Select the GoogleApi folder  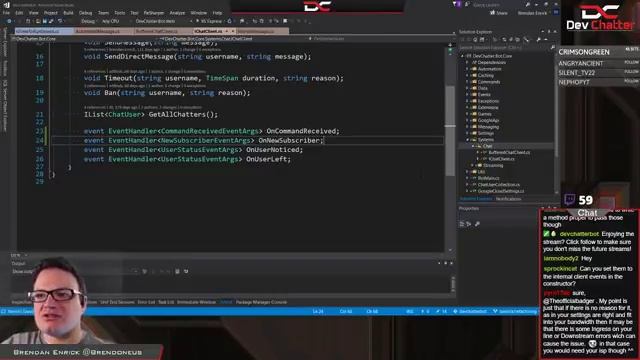(488, 120)
